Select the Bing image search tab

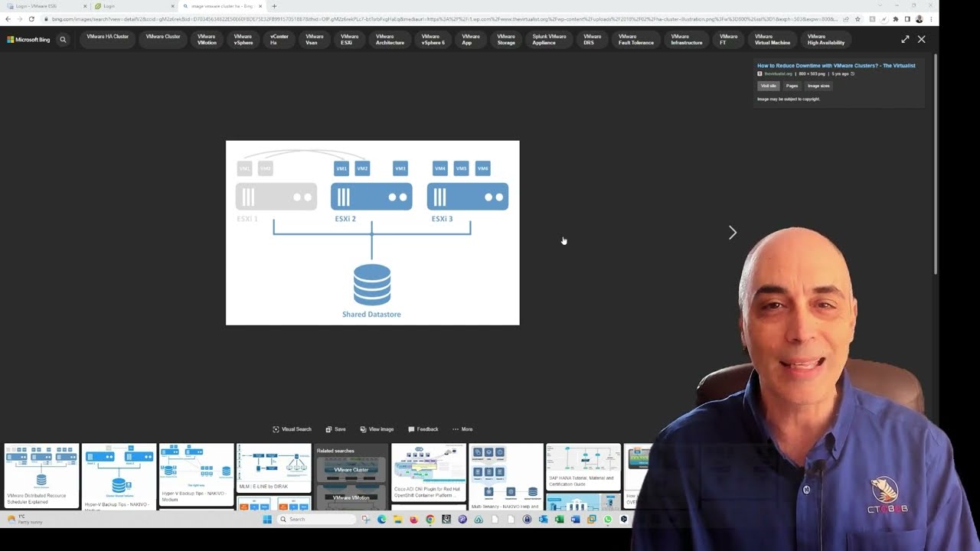(222, 6)
